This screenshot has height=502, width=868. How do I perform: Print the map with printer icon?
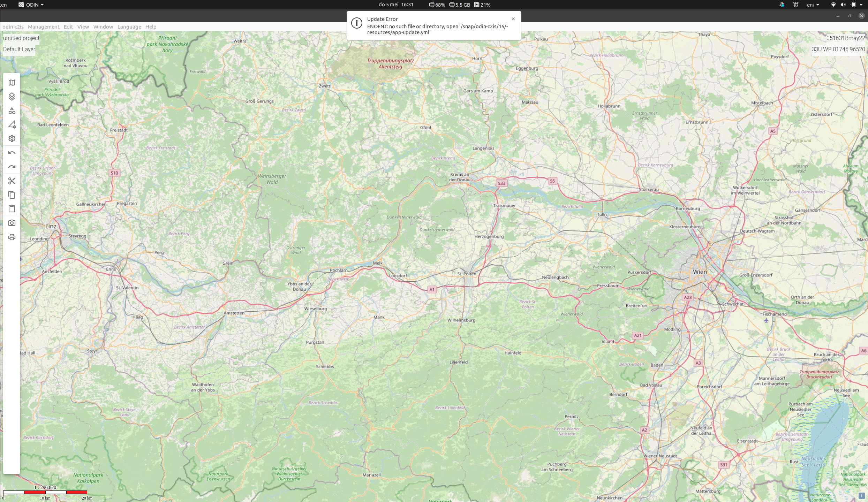coord(12,237)
